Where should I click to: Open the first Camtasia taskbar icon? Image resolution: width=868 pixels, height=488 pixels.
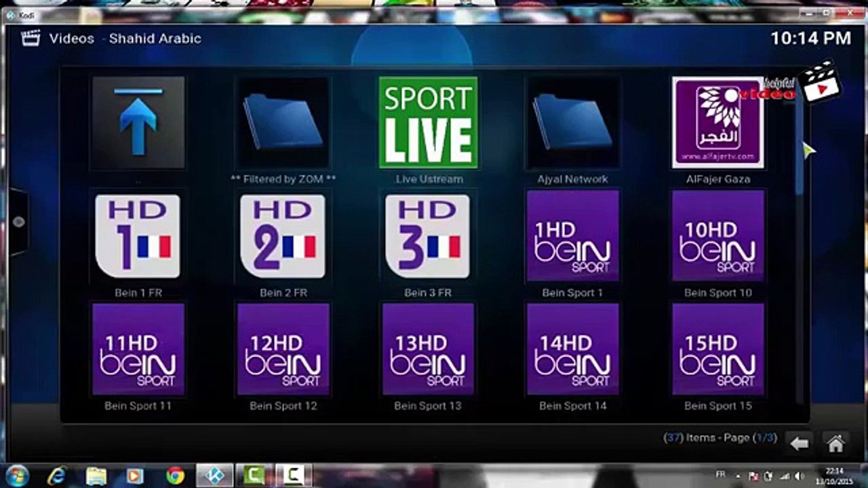(254, 476)
